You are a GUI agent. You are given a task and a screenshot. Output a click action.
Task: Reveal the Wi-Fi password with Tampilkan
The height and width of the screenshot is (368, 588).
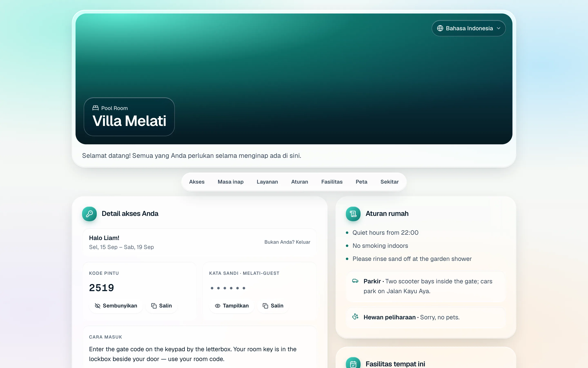pyautogui.click(x=232, y=306)
